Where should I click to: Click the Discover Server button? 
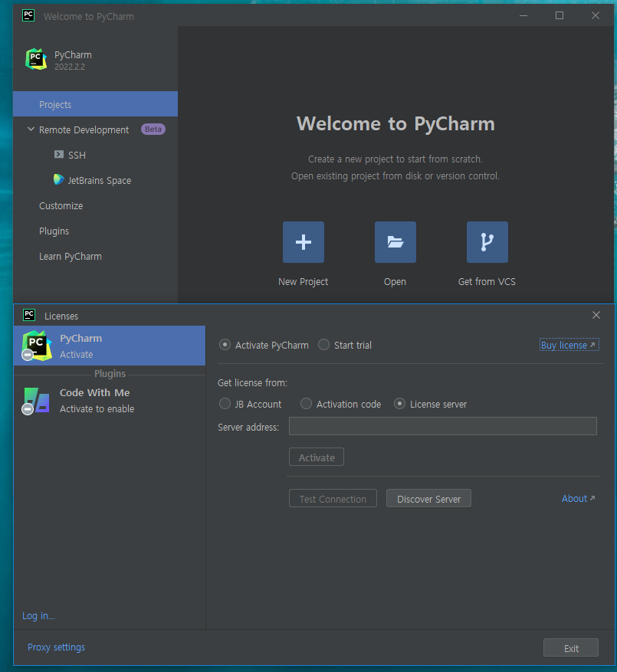(428, 499)
